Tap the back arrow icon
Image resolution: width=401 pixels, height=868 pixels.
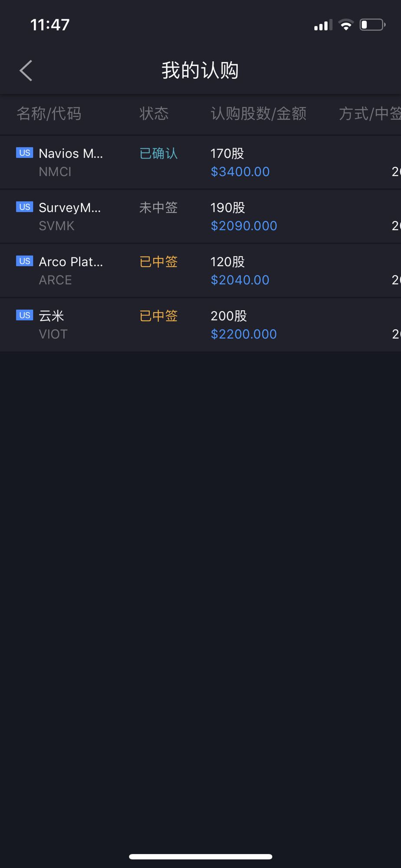pyautogui.click(x=26, y=70)
